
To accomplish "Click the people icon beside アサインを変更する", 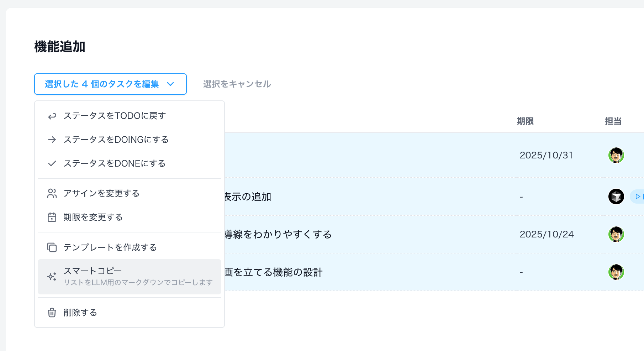I will tap(52, 193).
